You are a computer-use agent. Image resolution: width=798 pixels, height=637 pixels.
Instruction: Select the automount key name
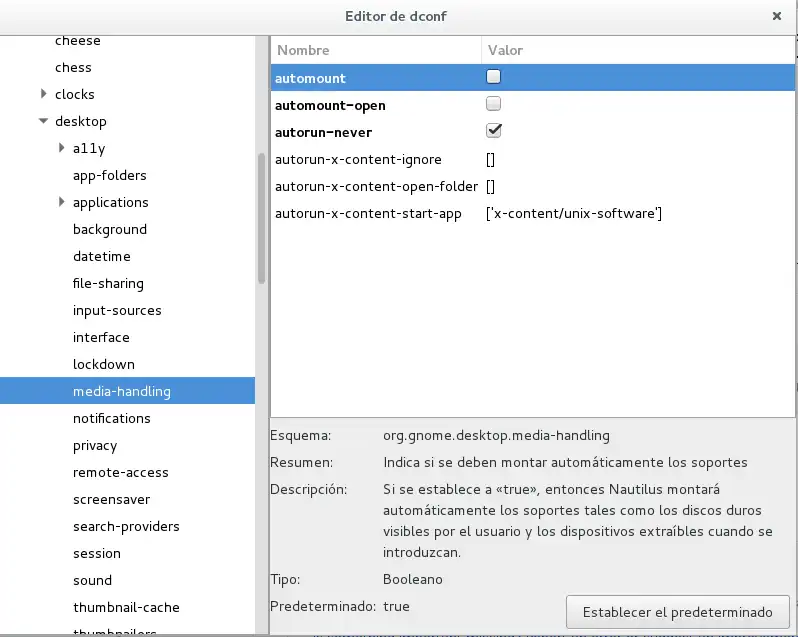point(310,78)
